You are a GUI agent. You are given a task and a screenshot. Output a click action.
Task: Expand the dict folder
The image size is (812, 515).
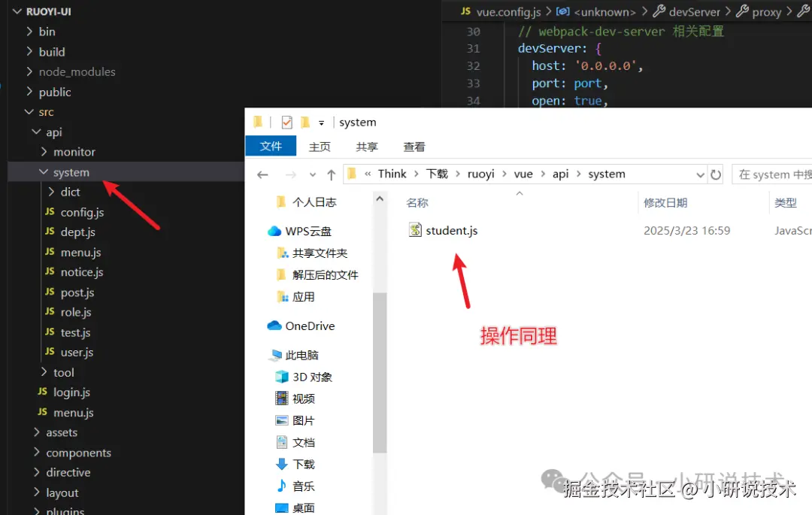point(51,192)
